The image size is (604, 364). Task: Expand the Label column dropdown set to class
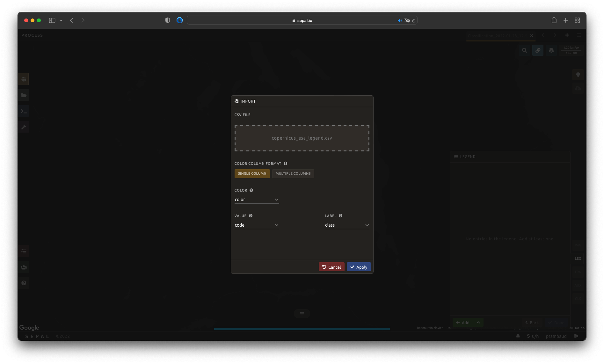coord(347,225)
